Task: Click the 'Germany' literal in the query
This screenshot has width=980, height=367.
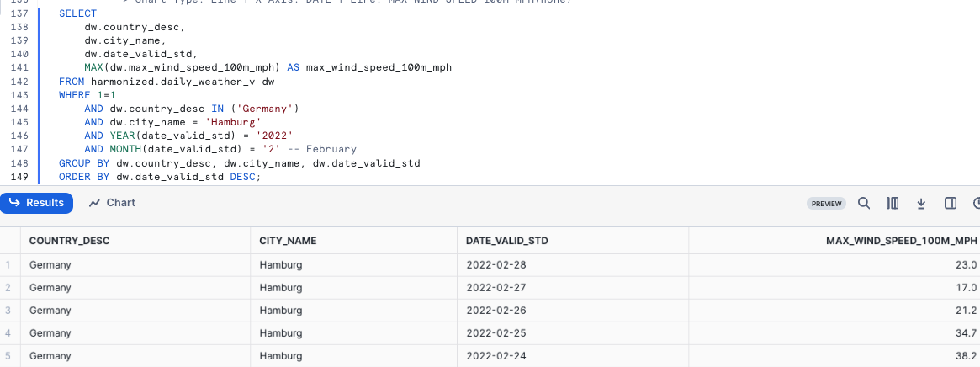Action: click(x=265, y=109)
